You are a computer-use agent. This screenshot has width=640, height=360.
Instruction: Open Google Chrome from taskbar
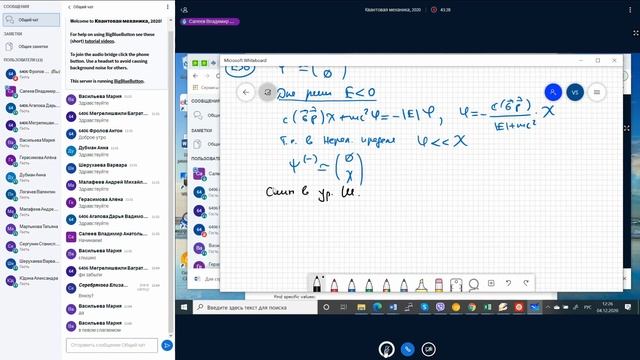472,307
